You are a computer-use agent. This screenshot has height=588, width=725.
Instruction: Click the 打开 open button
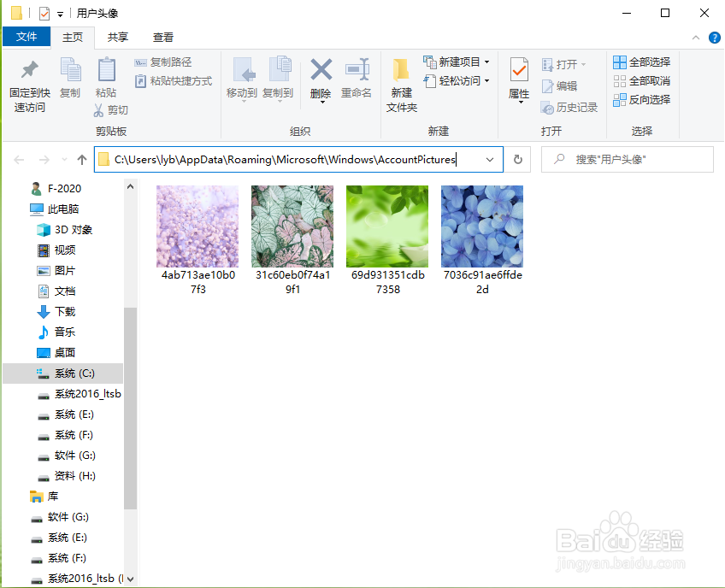(563, 64)
